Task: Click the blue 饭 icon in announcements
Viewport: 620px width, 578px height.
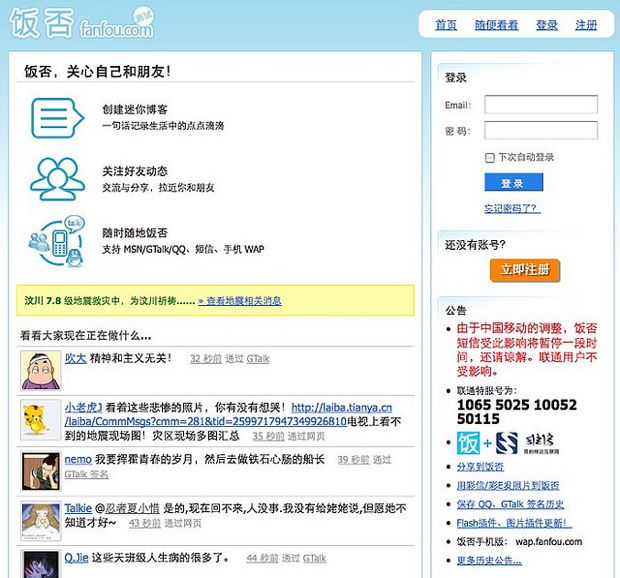Action: tap(468, 442)
